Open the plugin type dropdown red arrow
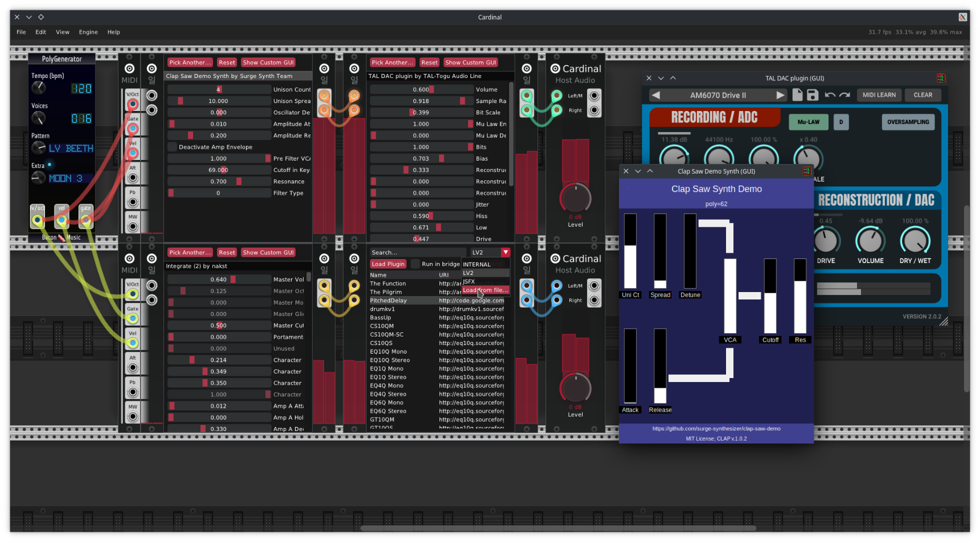The height and width of the screenshot is (542, 980). [x=505, y=252]
